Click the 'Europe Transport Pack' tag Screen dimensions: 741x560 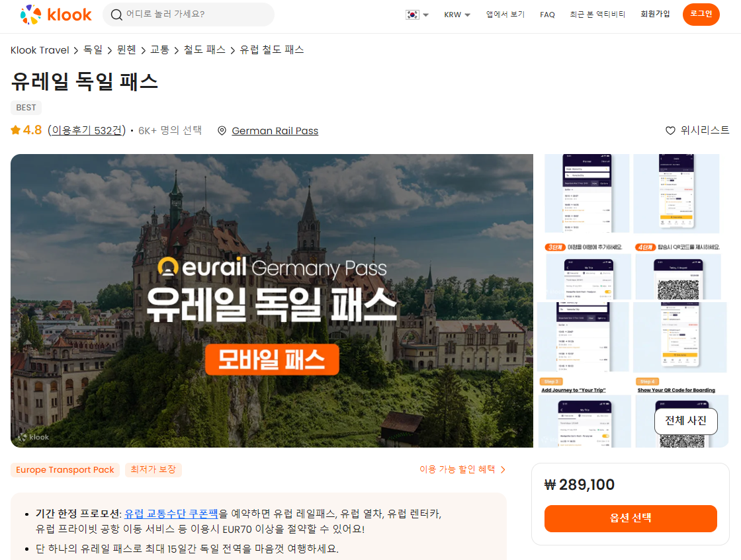click(x=65, y=470)
